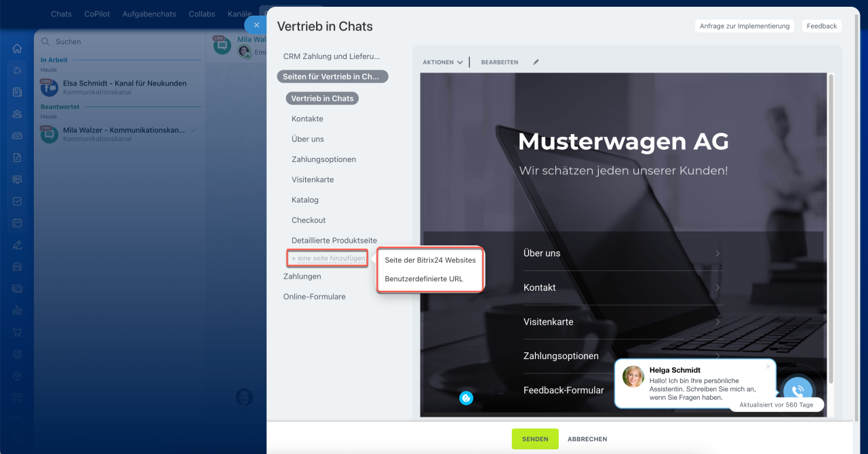The height and width of the screenshot is (454, 868).
Task: Click the pencil edit icon next to Bearbeiten
Action: (536, 62)
